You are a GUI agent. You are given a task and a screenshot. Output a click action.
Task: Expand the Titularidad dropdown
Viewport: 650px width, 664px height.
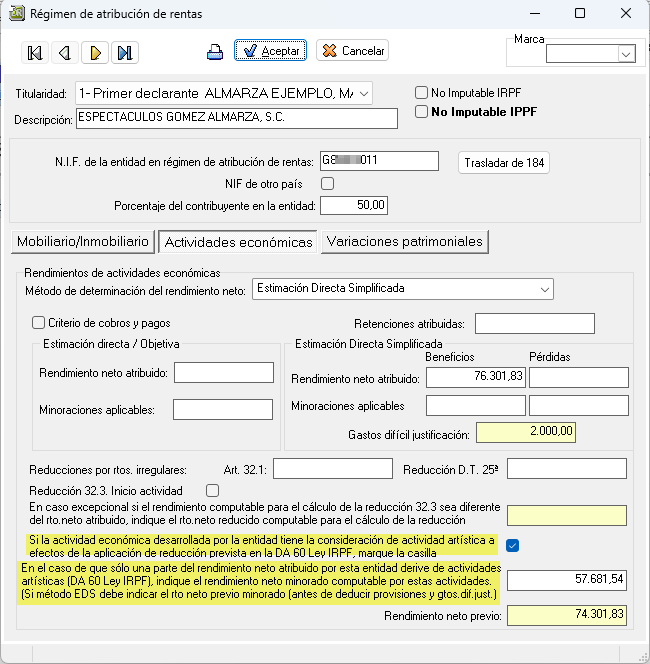tap(363, 94)
